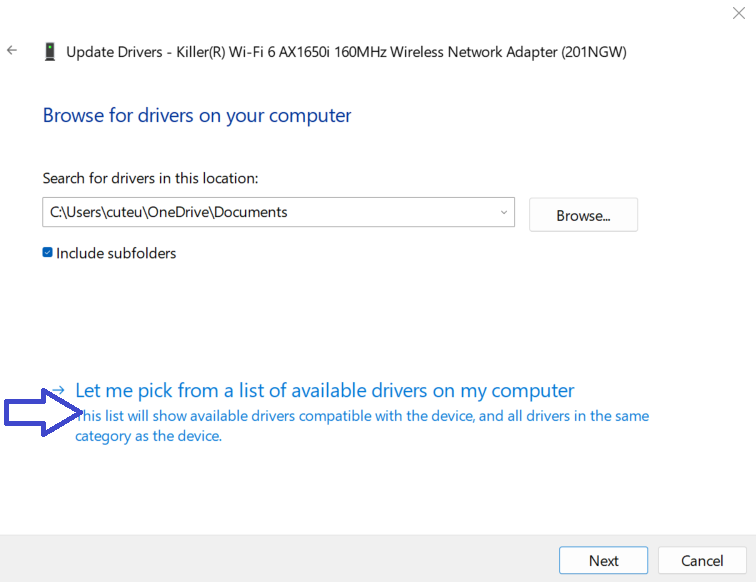This screenshot has height=582, width=756.
Task: Click the Next button
Action: click(603, 560)
